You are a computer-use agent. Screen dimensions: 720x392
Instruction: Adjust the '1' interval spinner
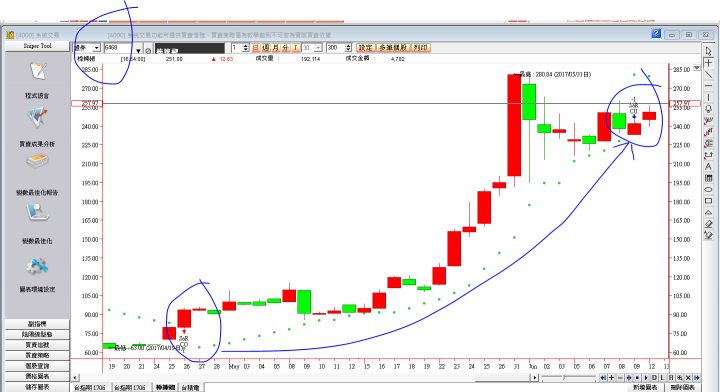pyautogui.click(x=246, y=48)
